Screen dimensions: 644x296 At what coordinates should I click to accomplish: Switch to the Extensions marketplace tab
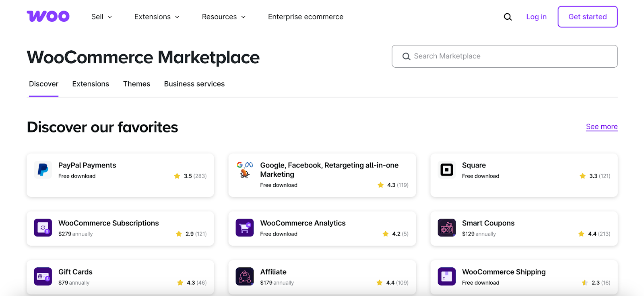[x=91, y=84]
